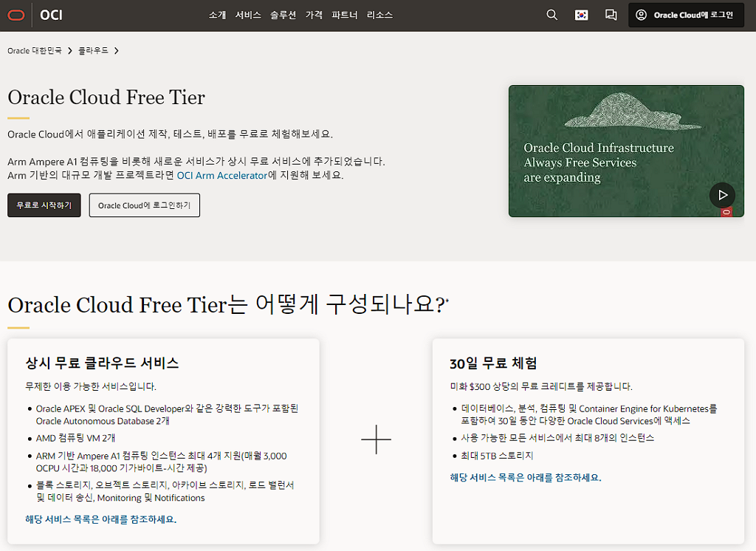This screenshot has width=756, height=551.
Task: Click chevron after 클라우드 breadcrumb
Action: [116, 51]
